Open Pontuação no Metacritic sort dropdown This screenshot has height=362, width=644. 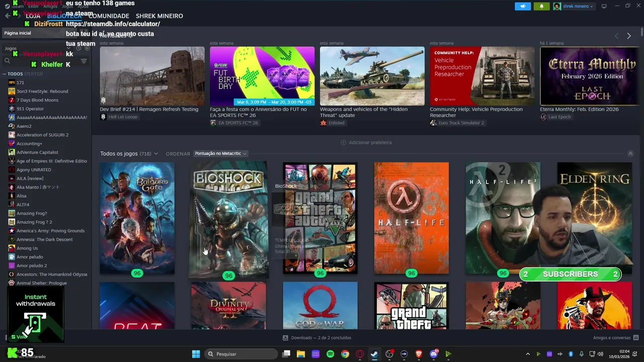[221, 153]
